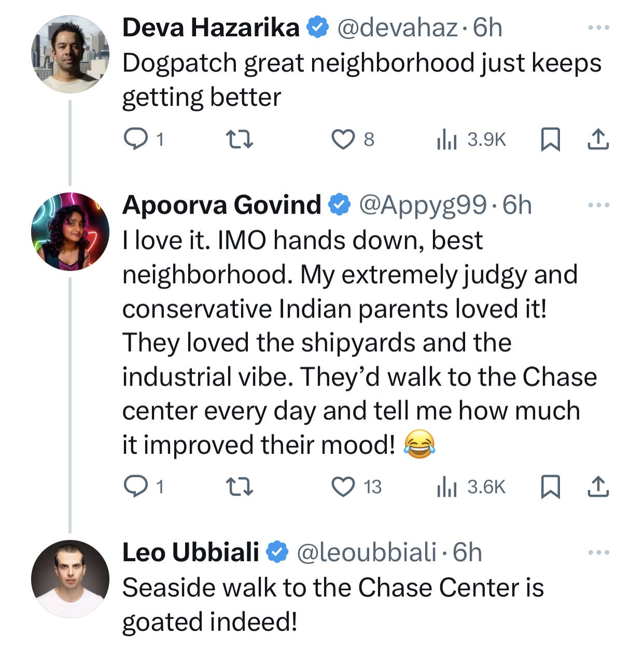Screen dimensions: 644x651
Task: Share Deva Hazarika's tweet
Action: [598, 139]
